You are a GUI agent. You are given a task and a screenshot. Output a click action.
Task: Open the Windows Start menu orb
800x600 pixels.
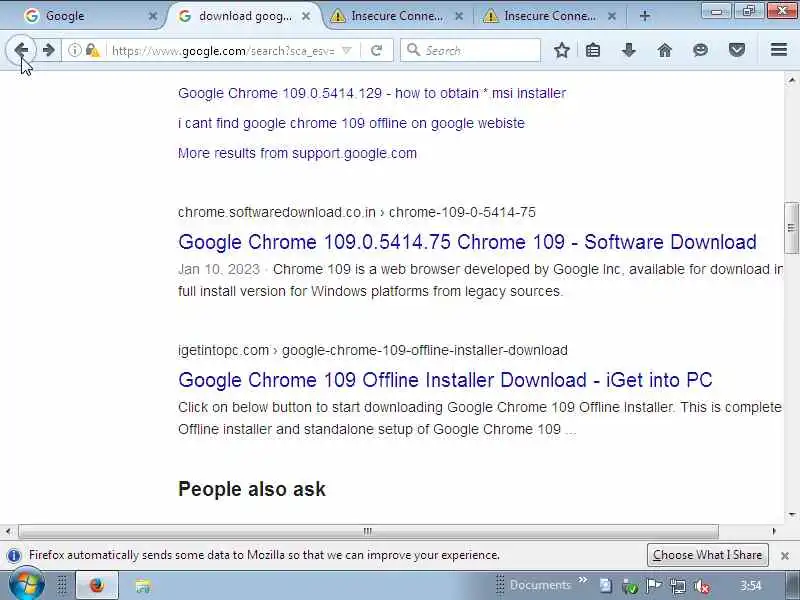click(27, 586)
